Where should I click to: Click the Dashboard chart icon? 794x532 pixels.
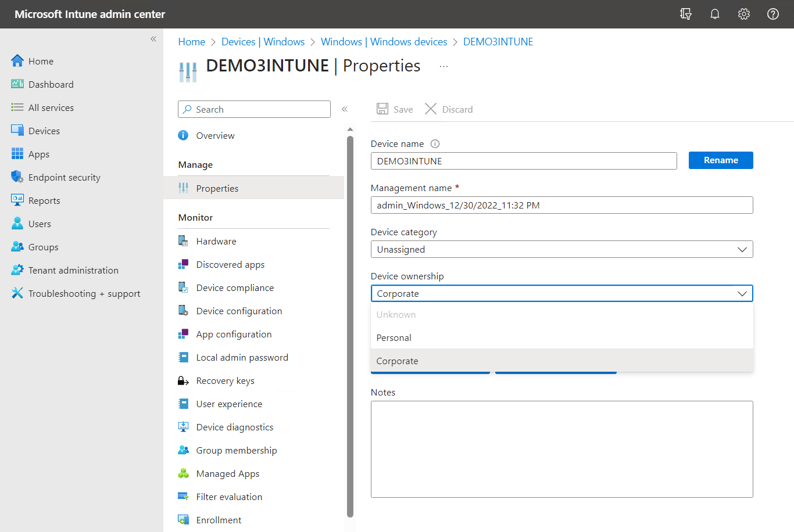click(17, 84)
